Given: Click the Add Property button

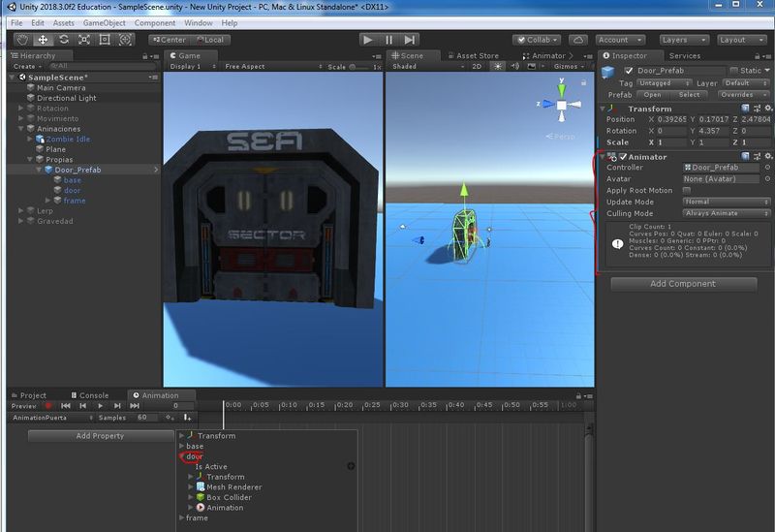Looking at the screenshot, I should coord(101,436).
